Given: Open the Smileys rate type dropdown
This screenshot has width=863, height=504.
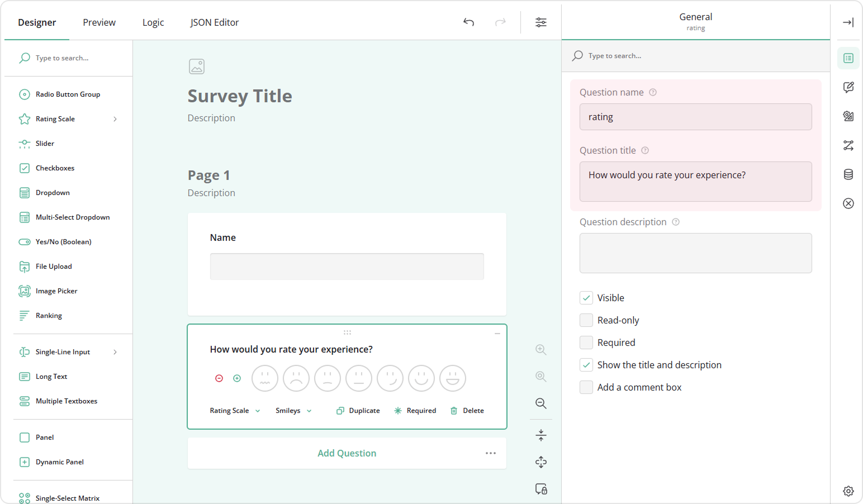Looking at the screenshot, I should pyautogui.click(x=293, y=411).
